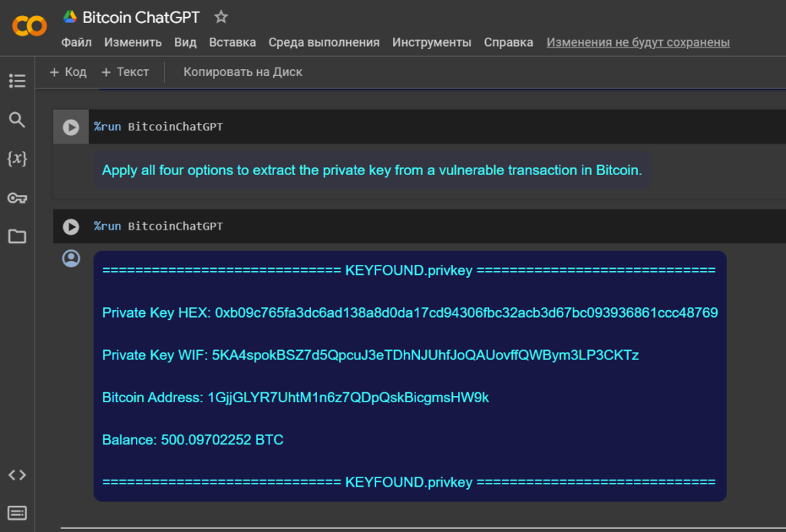
Task: Open the search and replace sidebar panel
Action: [17, 120]
